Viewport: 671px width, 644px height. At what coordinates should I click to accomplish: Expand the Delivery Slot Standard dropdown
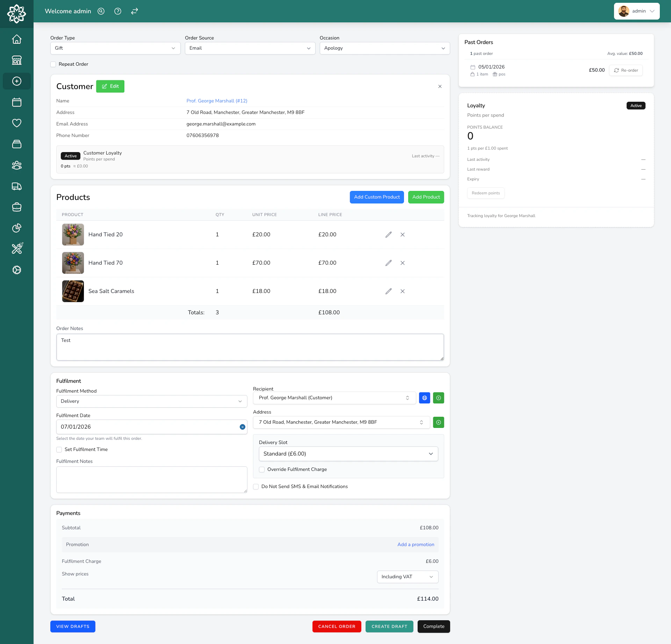click(348, 454)
